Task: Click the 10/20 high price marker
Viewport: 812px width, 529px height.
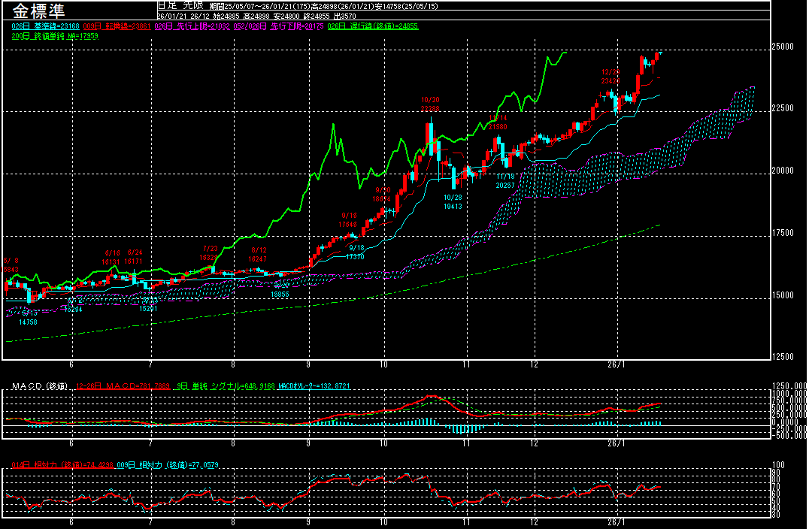Action: pos(430,104)
